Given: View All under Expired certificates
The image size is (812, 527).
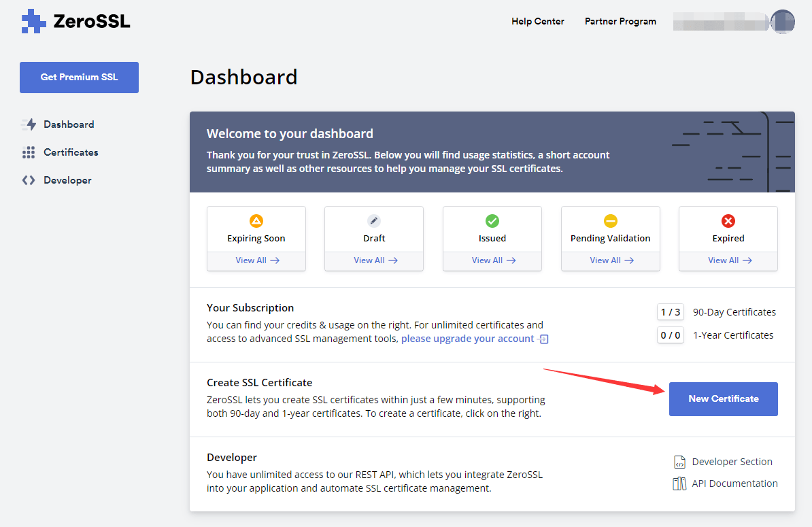Looking at the screenshot, I should 728,260.
